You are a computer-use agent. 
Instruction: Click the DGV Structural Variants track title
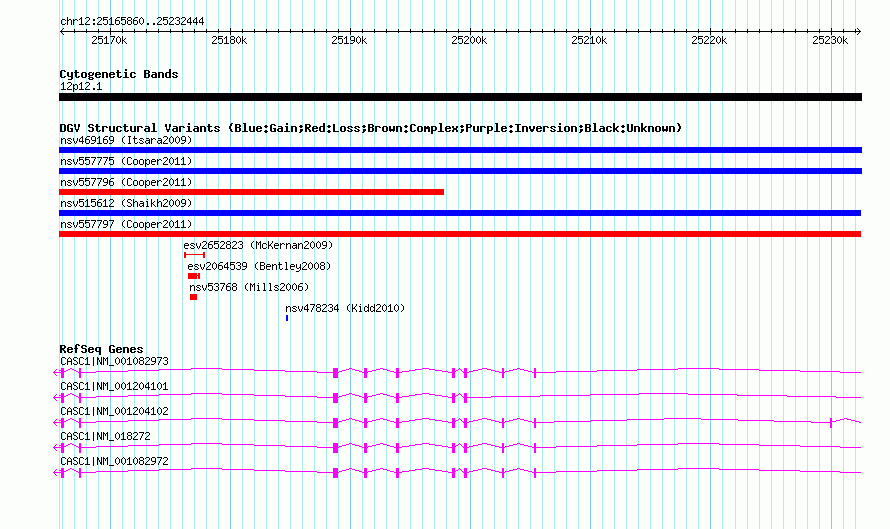click(371, 128)
